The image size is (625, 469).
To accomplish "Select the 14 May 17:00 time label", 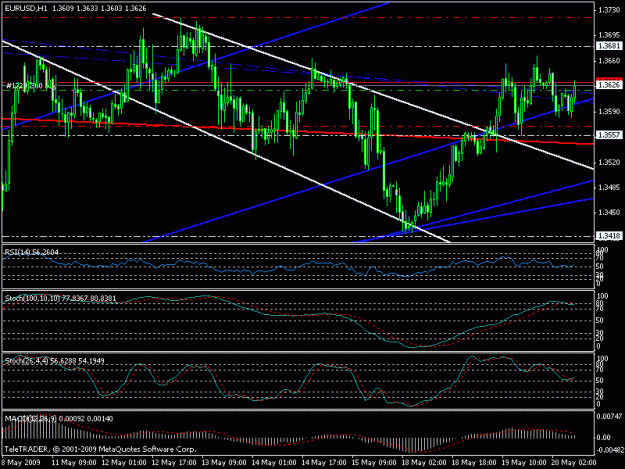I will tap(324, 463).
